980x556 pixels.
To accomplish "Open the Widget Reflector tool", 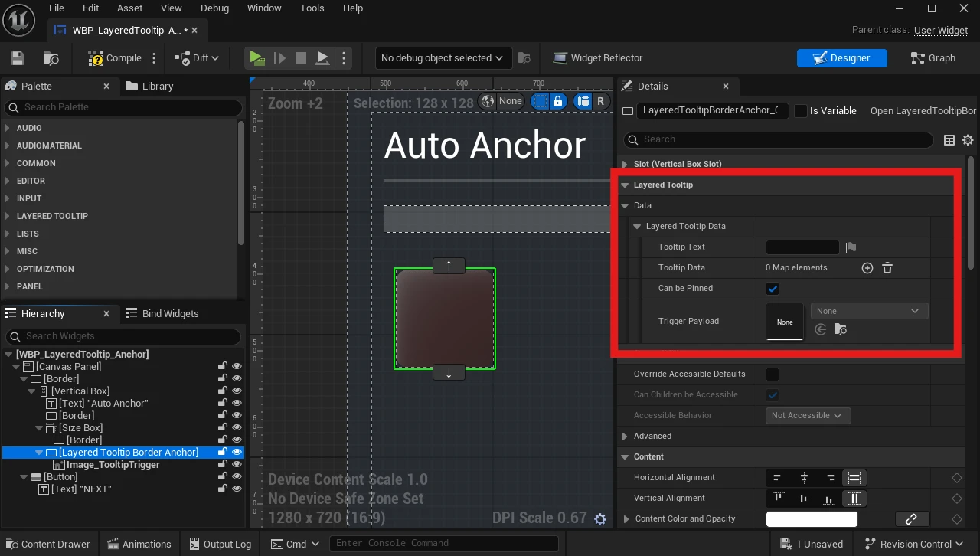I will pos(597,58).
